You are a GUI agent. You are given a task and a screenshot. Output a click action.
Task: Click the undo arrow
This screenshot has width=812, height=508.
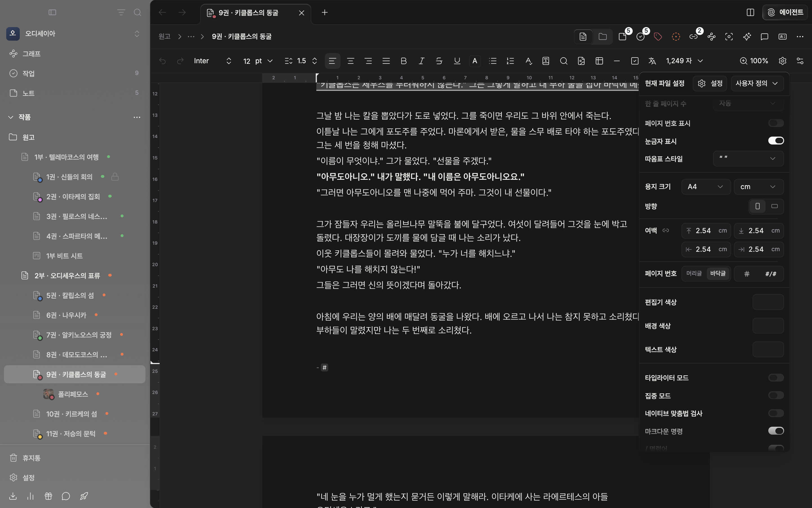[162, 61]
